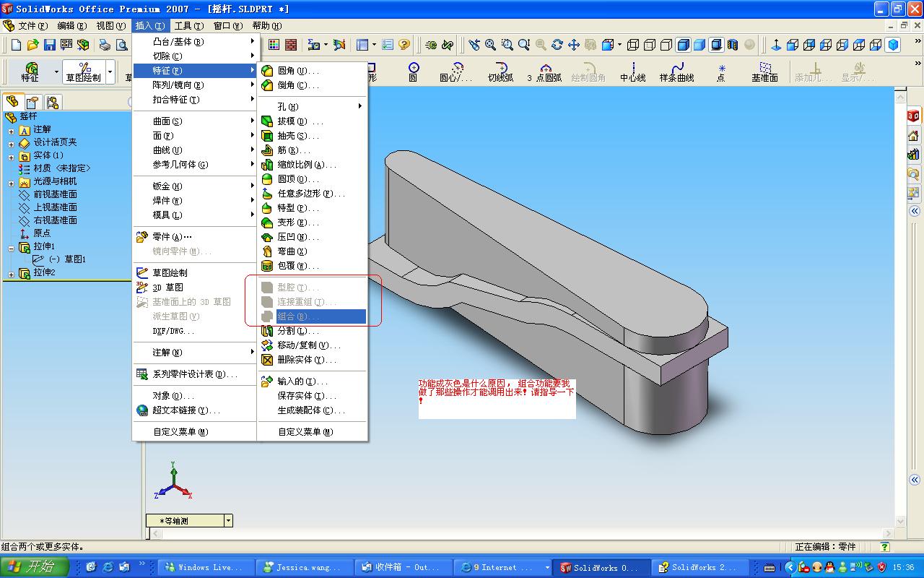Click the Zoom to Area icon
Image resolution: width=924 pixels, height=578 pixels.
coord(507,45)
